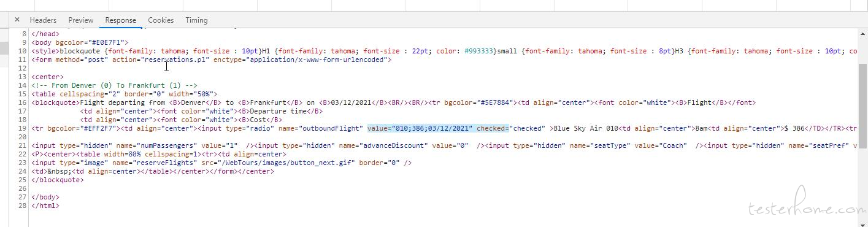The image size is (868, 227).
Task: Click the seatType "Coach" hidden input text
Action: 587,146
